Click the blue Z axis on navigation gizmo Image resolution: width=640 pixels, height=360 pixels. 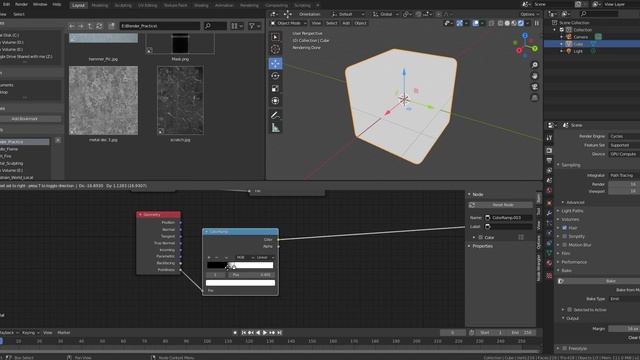525,36
